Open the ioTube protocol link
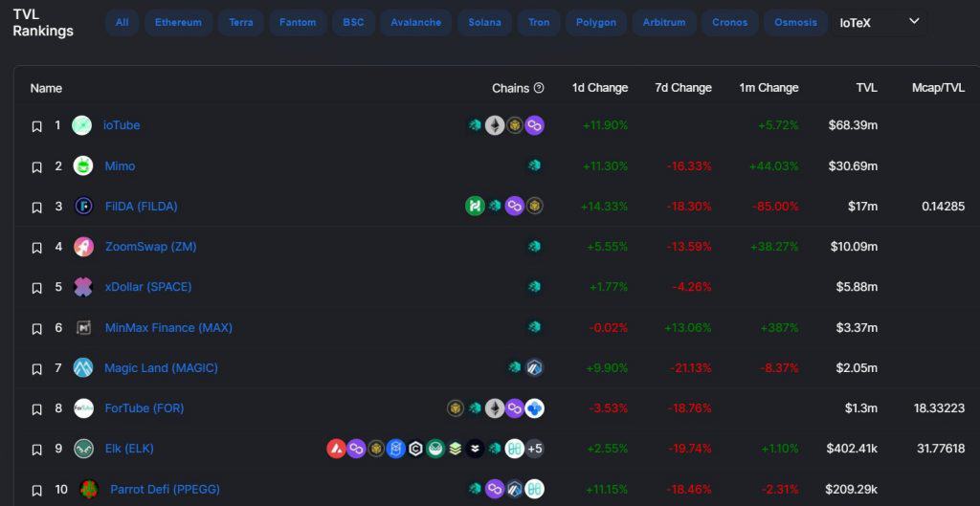The width and height of the screenshot is (980, 506). (x=122, y=125)
